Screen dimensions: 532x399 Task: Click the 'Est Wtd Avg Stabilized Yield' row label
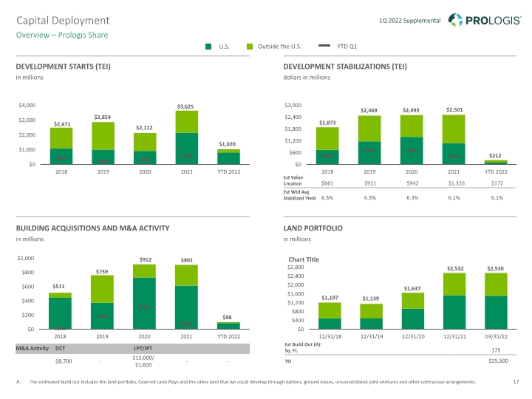[299, 195]
